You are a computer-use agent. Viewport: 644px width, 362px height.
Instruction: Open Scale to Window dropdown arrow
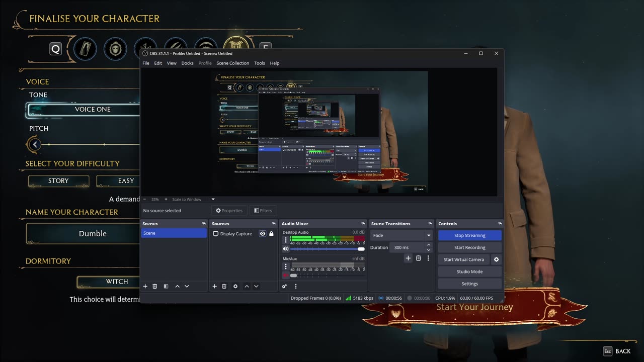(213, 199)
